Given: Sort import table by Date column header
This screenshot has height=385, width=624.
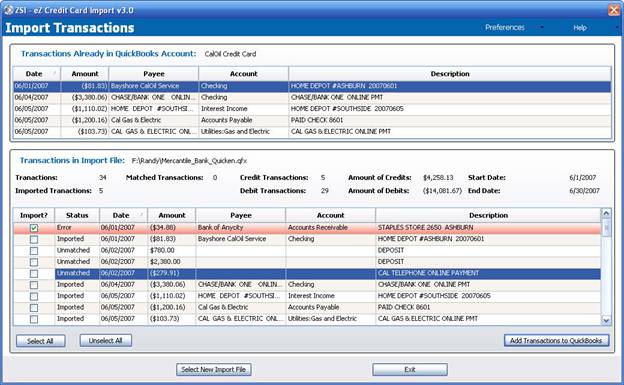Looking at the screenshot, I should point(123,215).
